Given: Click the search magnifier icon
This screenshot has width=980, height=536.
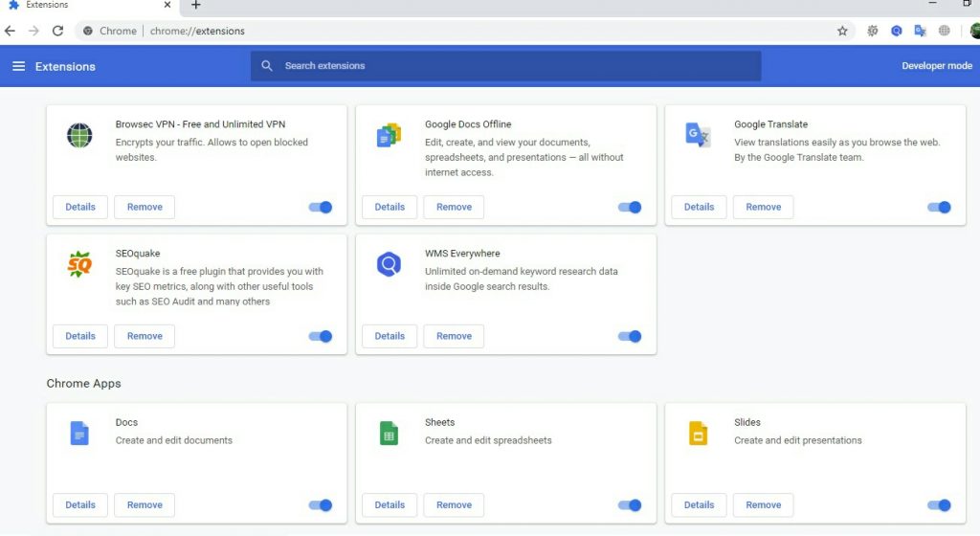Looking at the screenshot, I should (267, 66).
